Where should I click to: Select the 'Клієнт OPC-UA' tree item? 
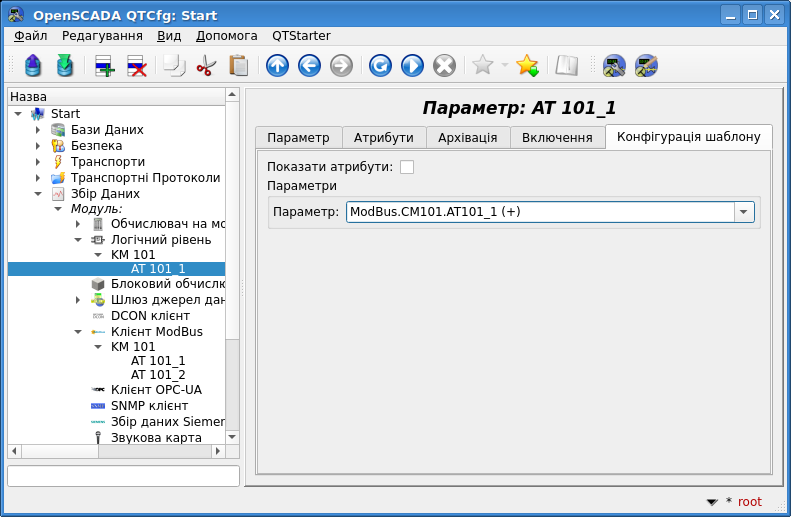click(150, 390)
